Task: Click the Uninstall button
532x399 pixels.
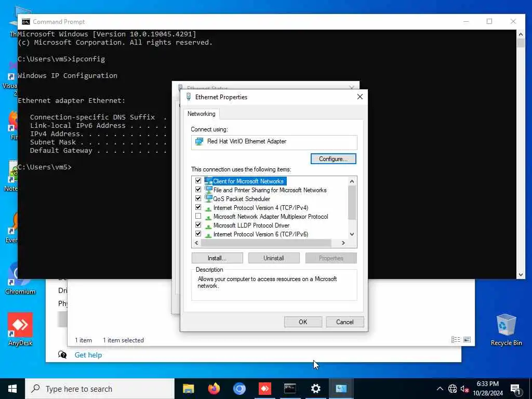Action: pos(274,258)
